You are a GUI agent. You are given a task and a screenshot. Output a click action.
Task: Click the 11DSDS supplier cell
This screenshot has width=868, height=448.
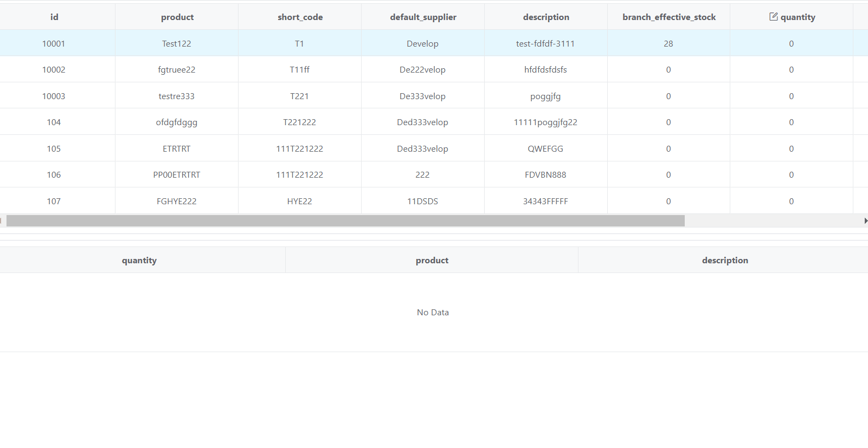pos(422,201)
